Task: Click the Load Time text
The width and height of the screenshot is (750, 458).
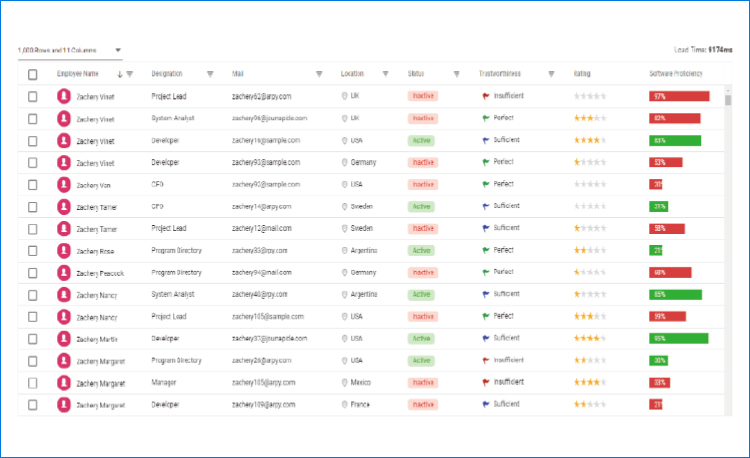Action: pos(703,50)
